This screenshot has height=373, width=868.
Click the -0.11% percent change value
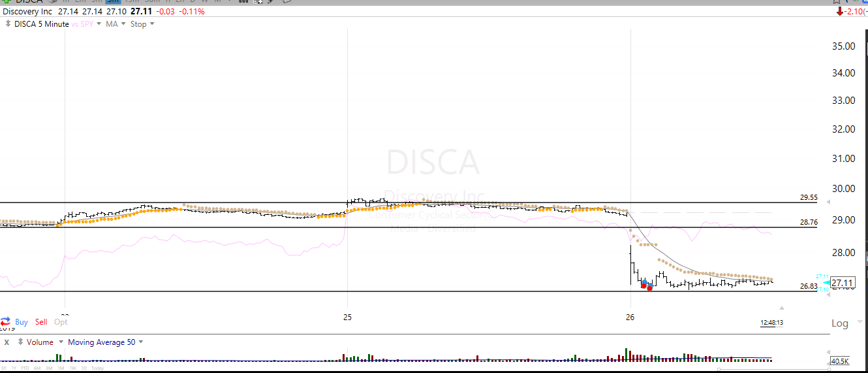tap(192, 12)
